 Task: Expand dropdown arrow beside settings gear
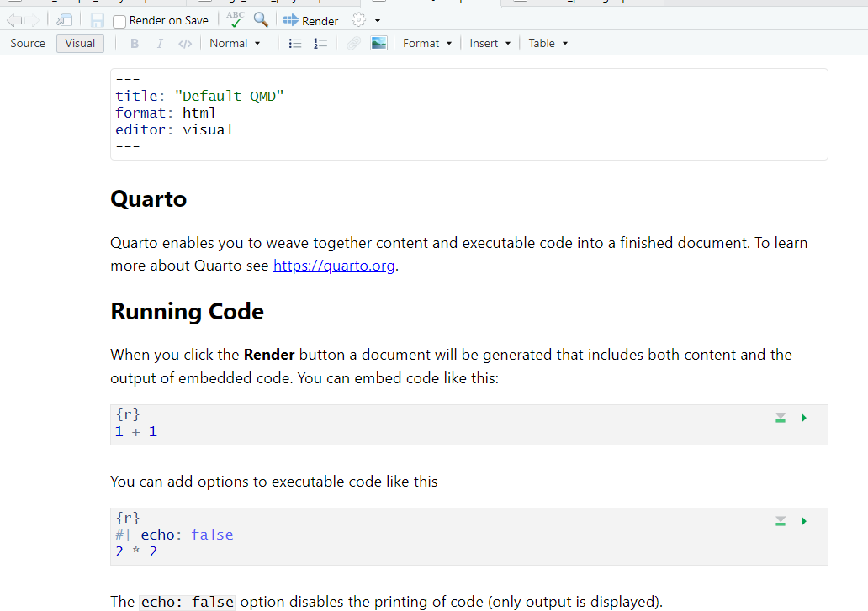click(x=378, y=21)
